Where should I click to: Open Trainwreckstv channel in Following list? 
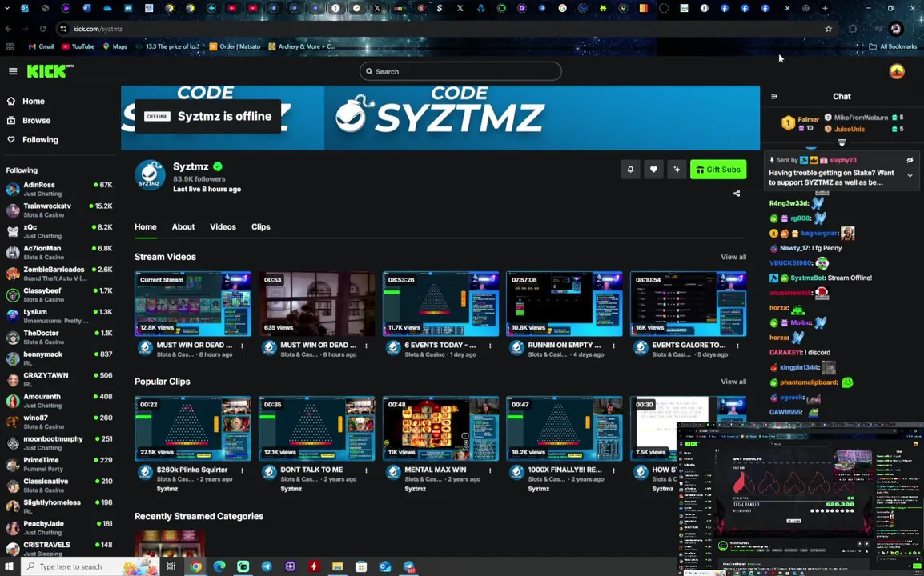pos(59,210)
